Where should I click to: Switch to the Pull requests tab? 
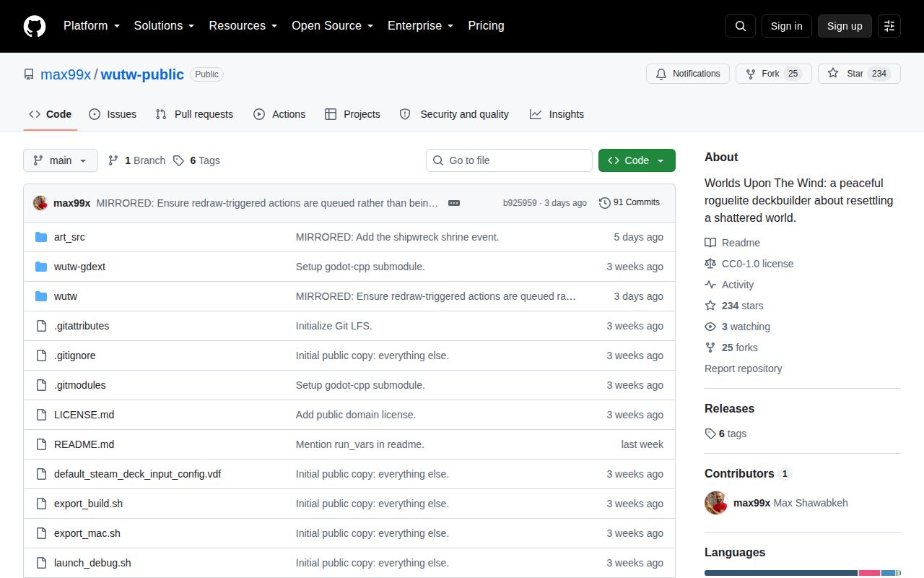(194, 114)
